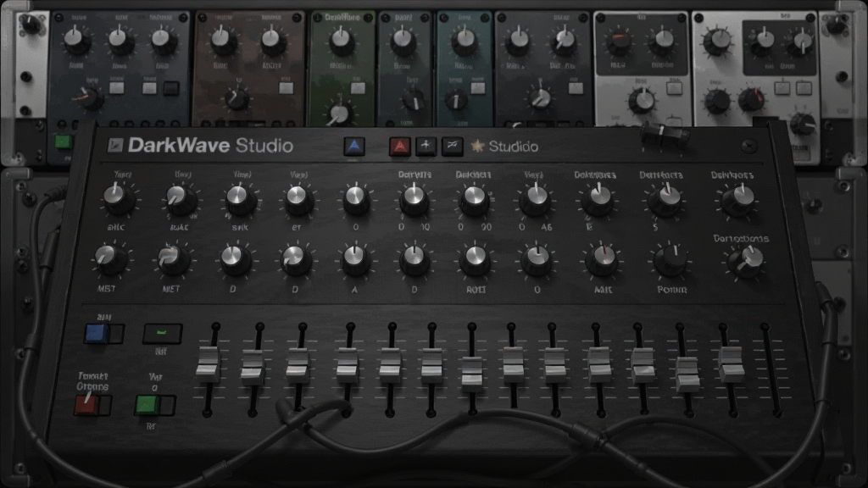Image resolution: width=868 pixels, height=488 pixels.
Task: Click the tenth fader from the left
Action: coord(599,364)
